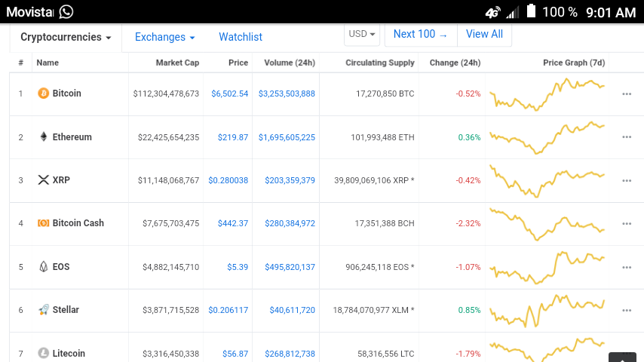The image size is (644, 362).
Task: Expand the Cryptocurrencies dropdown
Action: (x=66, y=37)
